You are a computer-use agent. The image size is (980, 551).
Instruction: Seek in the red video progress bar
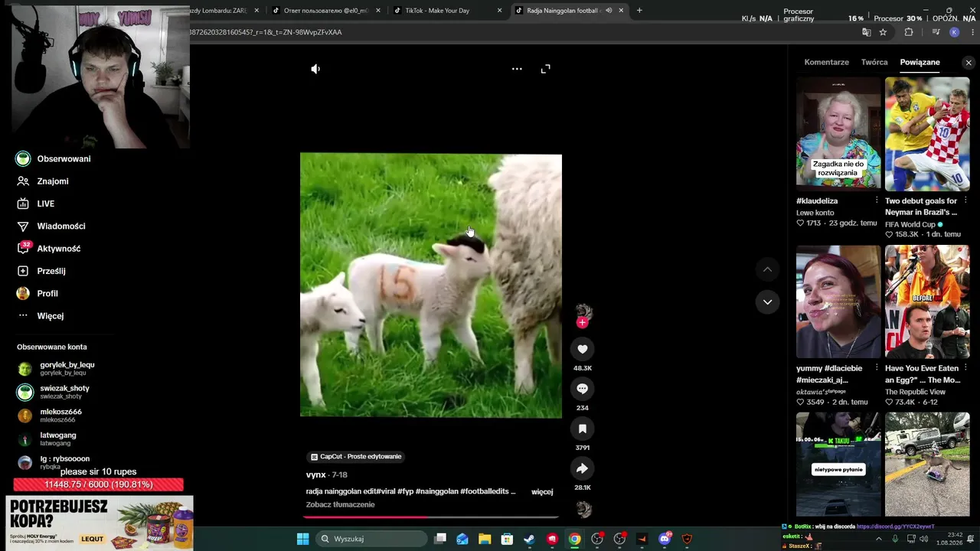(430, 517)
